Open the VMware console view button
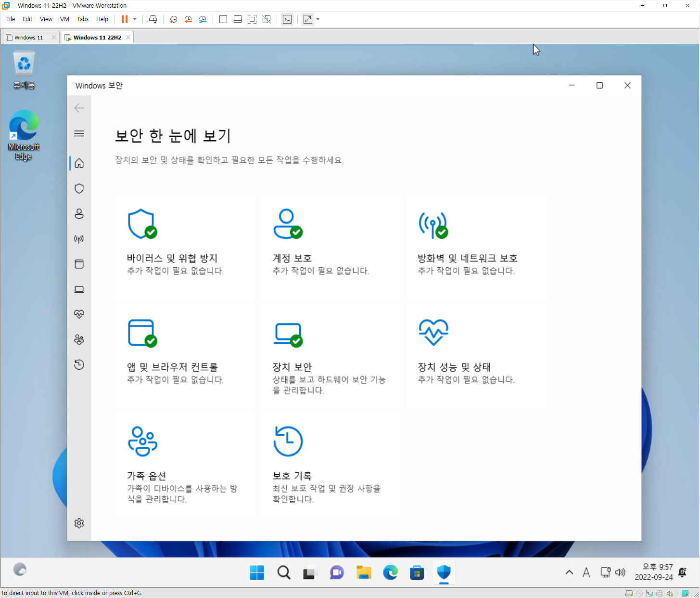Viewport: 700px width, 598px height. tap(287, 19)
